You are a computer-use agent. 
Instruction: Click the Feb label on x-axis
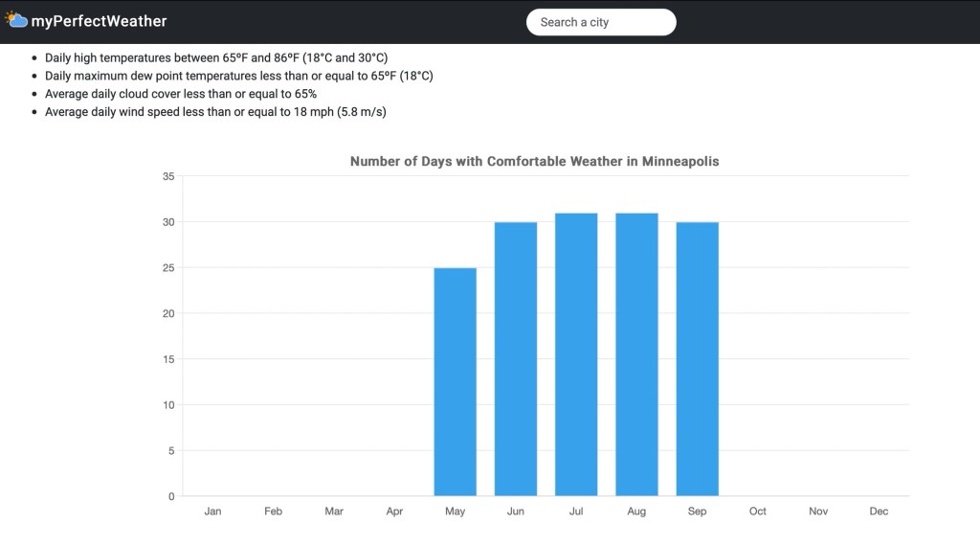click(x=273, y=512)
